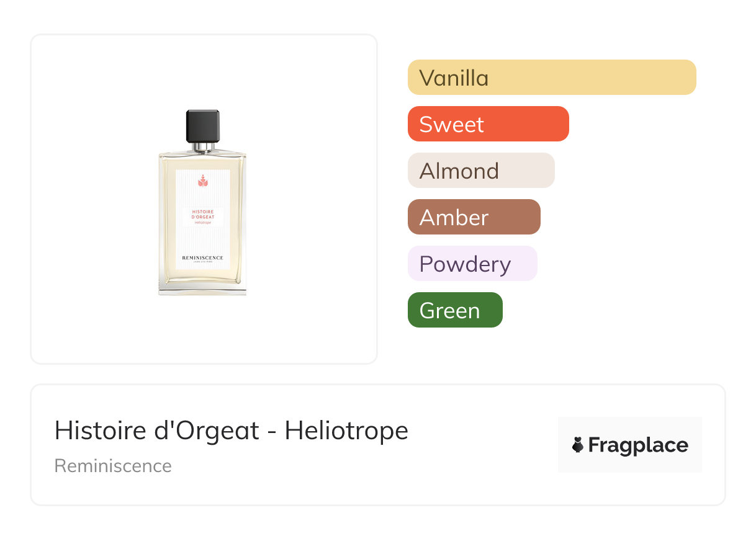Click the Green accord bar
Screen dimensions: 756x536
454,310
